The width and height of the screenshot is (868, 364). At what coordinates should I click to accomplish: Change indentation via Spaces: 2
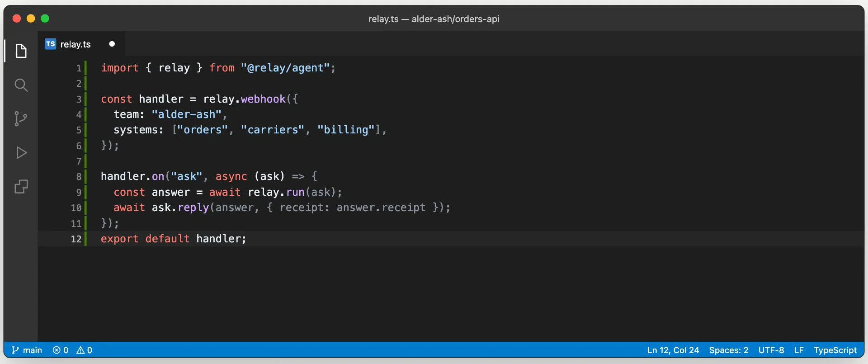pos(728,350)
